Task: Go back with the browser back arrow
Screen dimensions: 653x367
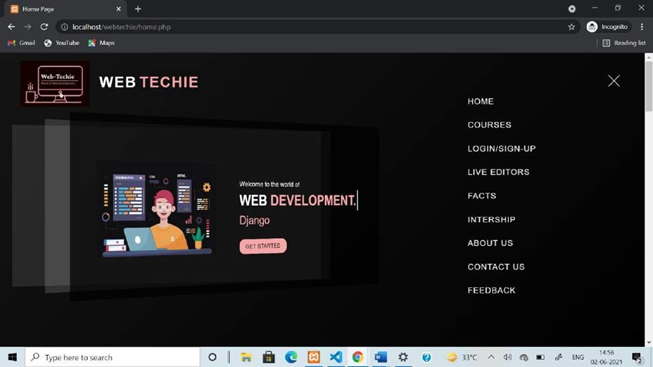Action: pyautogui.click(x=11, y=27)
